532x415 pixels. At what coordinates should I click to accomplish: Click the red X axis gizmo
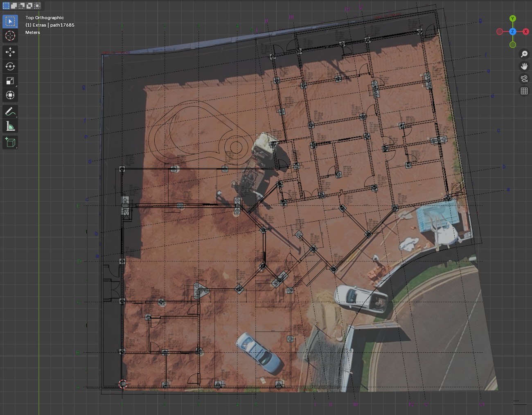coord(525,32)
